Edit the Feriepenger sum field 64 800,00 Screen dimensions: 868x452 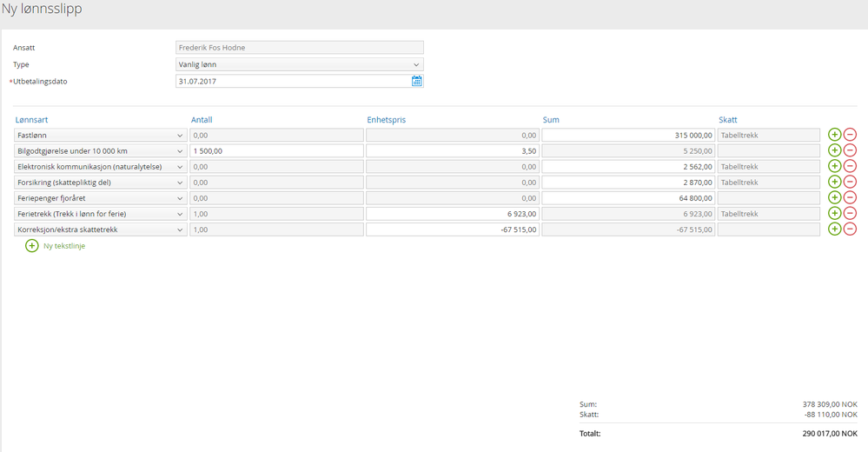point(628,198)
